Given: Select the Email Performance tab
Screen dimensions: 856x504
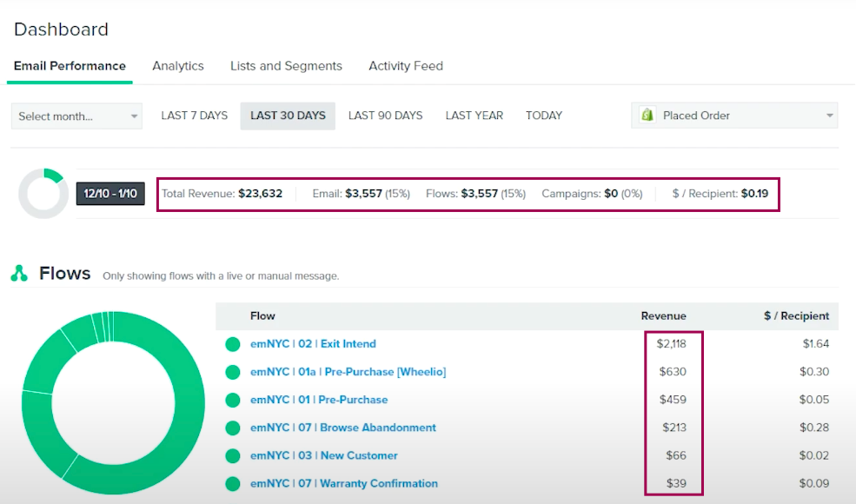Looking at the screenshot, I should pyautogui.click(x=70, y=66).
